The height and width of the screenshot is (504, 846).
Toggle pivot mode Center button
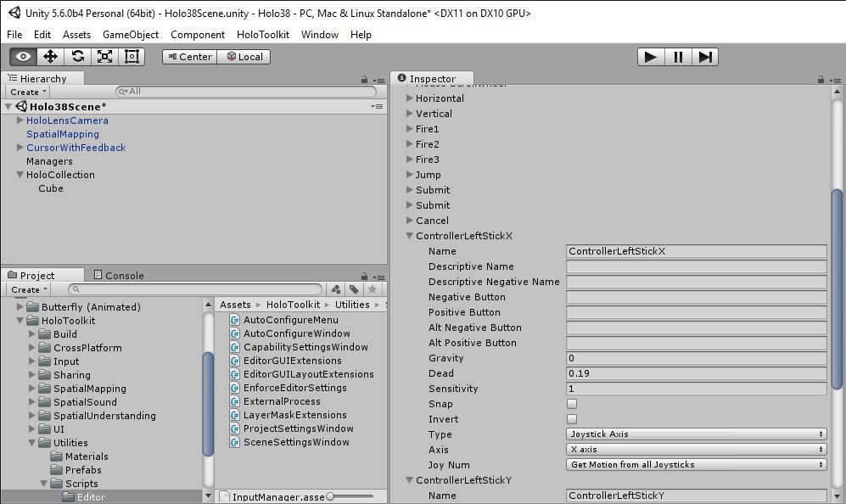(189, 57)
